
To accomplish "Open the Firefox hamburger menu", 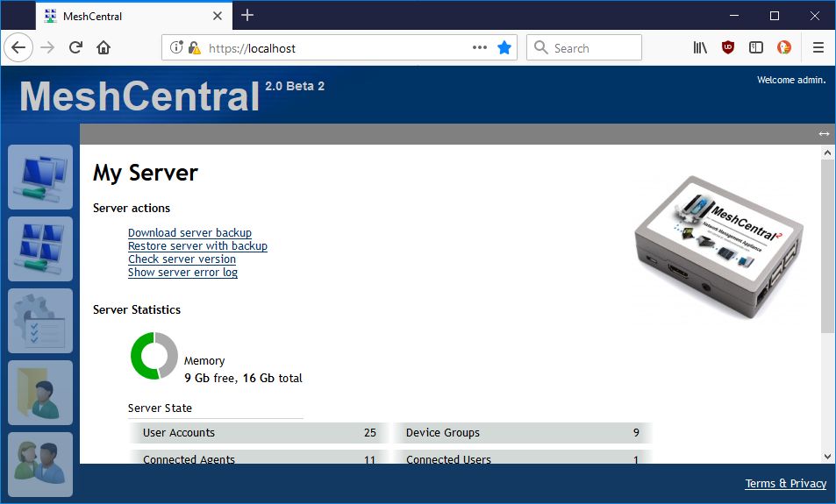I will tap(818, 48).
